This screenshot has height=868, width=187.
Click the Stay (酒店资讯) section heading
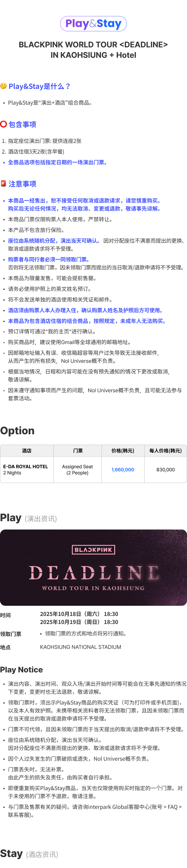[x=29, y=854]
